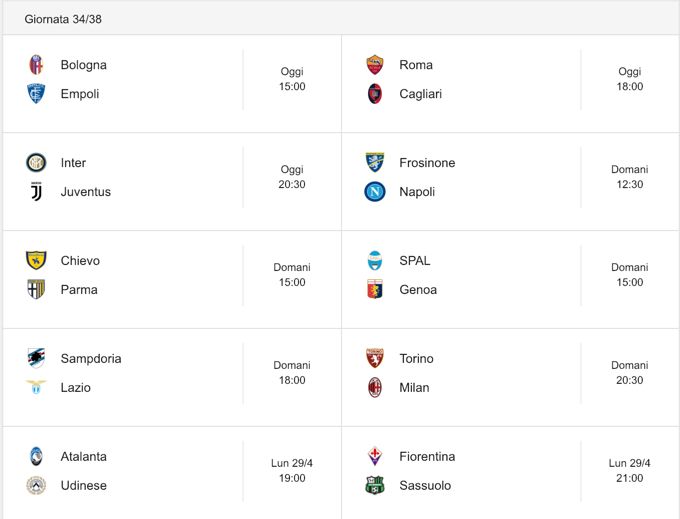The width and height of the screenshot is (680, 519).
Task: Select the Inter crest icon
Action: pos(36,163)
